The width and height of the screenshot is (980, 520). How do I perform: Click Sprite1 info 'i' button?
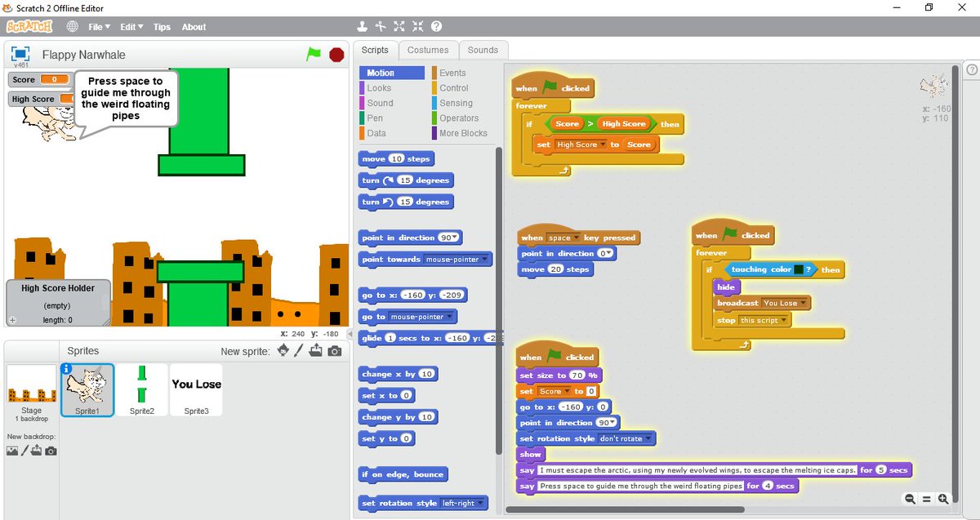coord(67,369)
